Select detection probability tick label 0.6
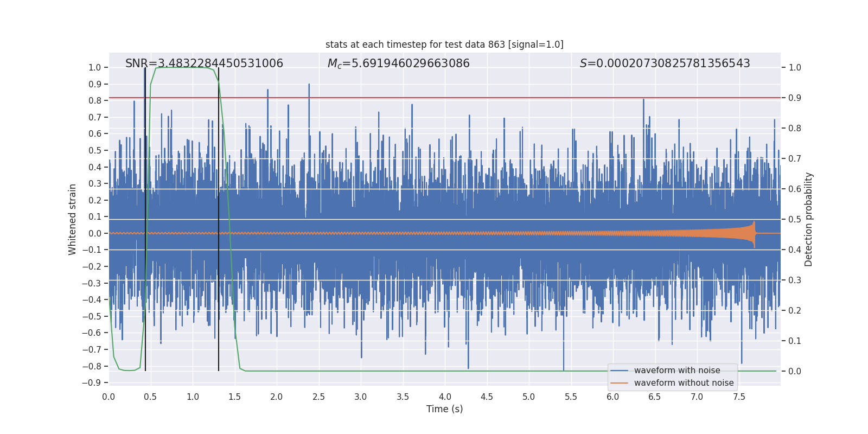The height and width of the screenshot is (434, 868). click(x=795, y=189)
